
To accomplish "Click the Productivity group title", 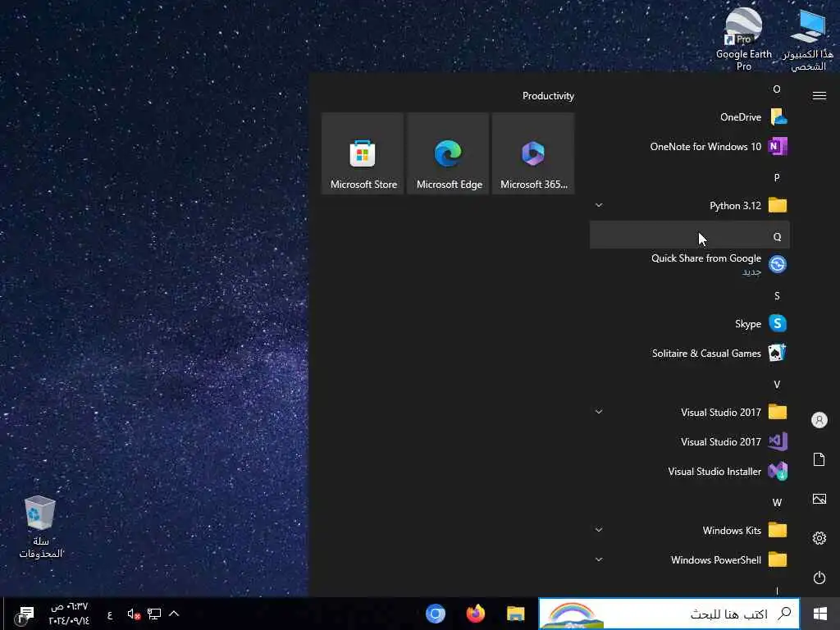I will click(548, 96).
